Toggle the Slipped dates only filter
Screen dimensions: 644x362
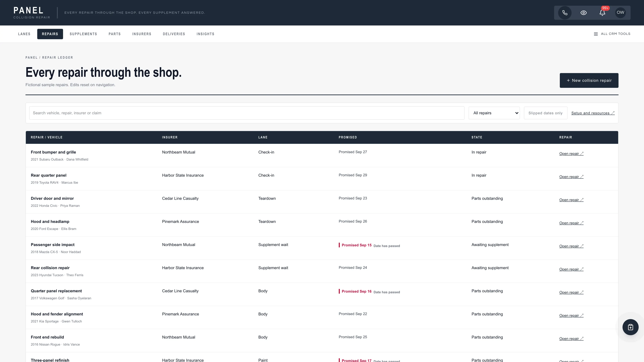click(546, 113)
